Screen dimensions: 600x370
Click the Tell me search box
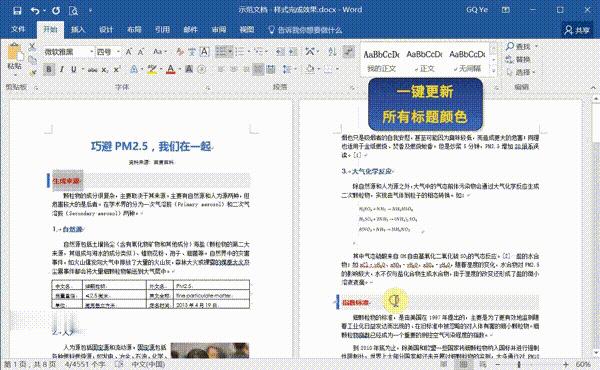(305, 30)
